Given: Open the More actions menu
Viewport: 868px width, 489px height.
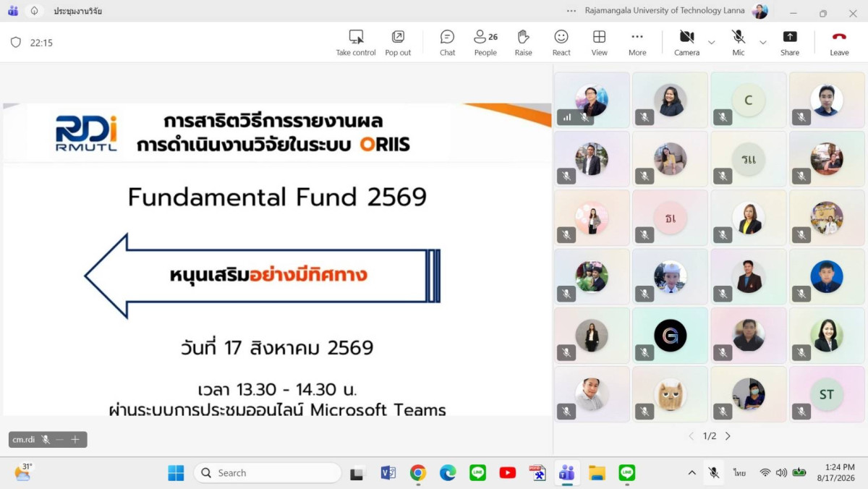Looking at the screenshot, I should pos(637,43).
